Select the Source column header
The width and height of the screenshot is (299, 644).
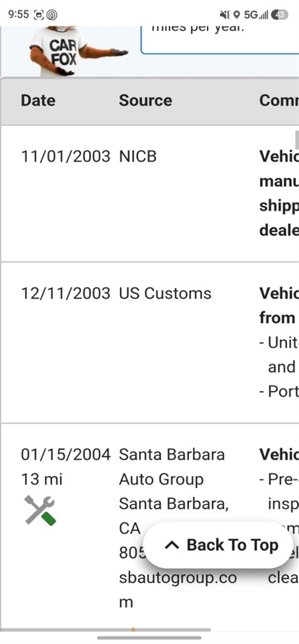pyautogui.click(x=145, y=100)
